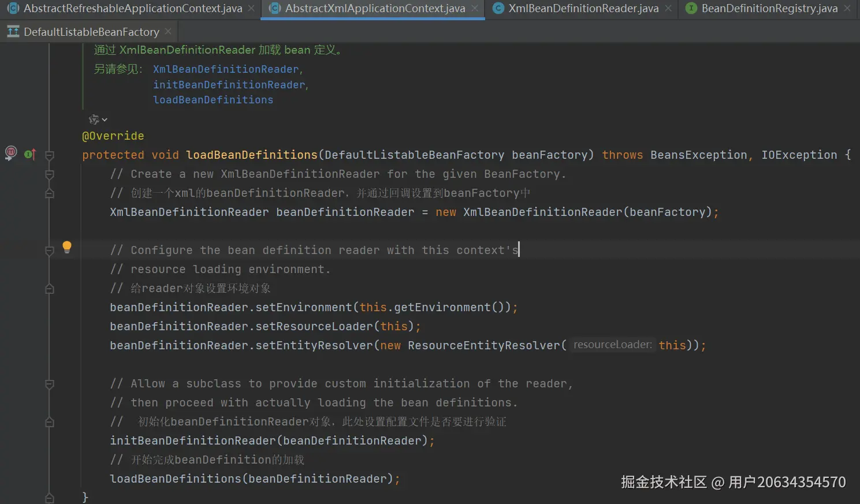Click DefaultListableBeanFactory parameter type in signature
860x504 pixels.
coord(415,155)
